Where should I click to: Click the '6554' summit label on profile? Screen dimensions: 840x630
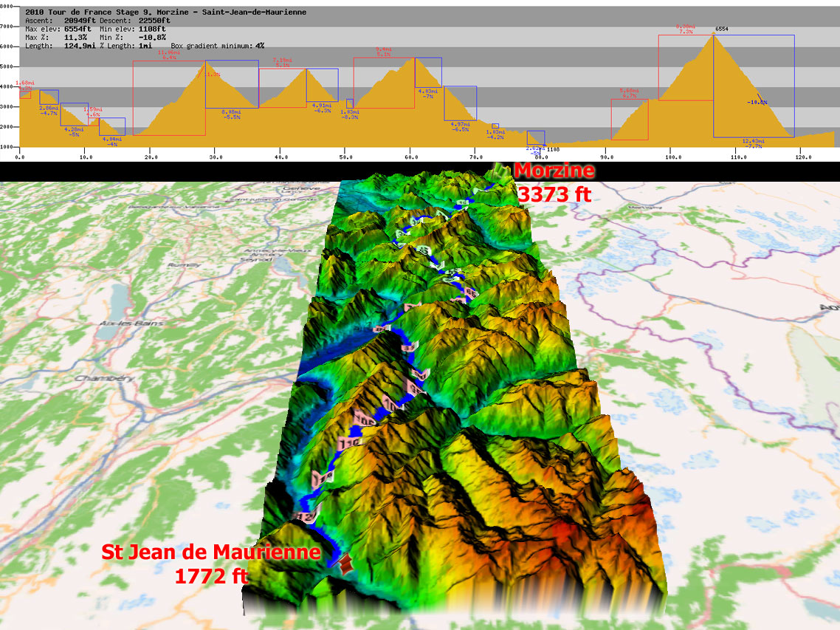tap(722, 29)
